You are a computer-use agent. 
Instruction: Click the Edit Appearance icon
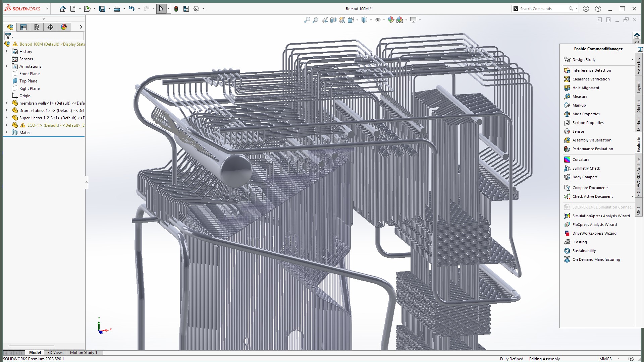pos(391,20)
